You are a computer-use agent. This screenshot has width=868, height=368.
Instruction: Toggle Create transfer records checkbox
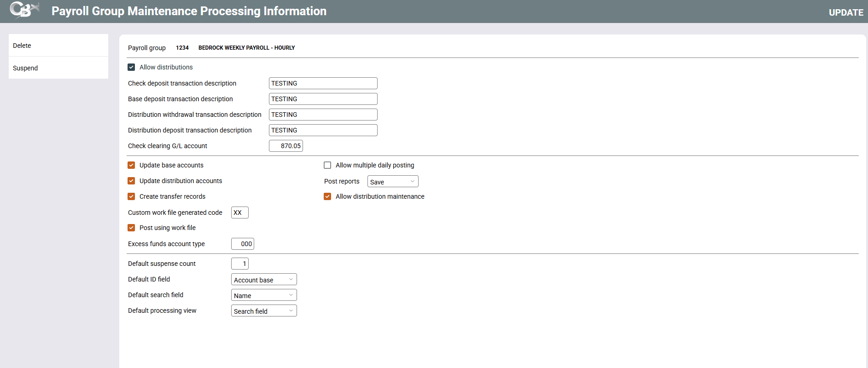[131, 196]
